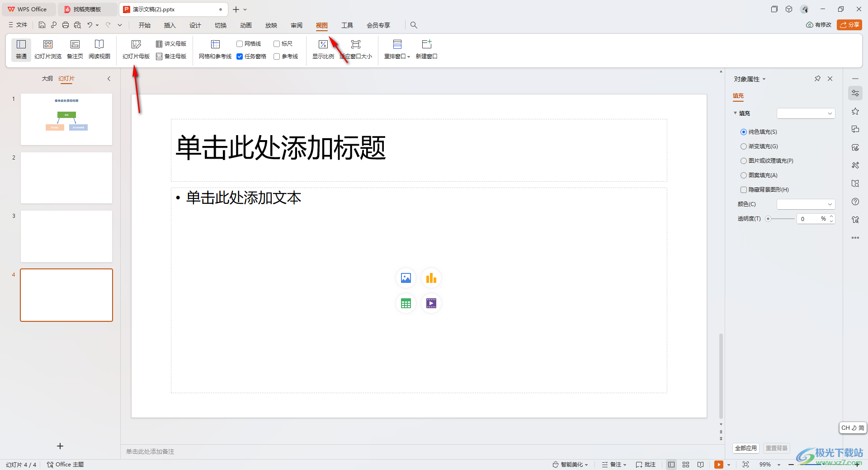The height and width of the screenshot is (470, 868).
Task: Close the Object Properties pane
Action: pyautogui.click(x=830, y=79)
